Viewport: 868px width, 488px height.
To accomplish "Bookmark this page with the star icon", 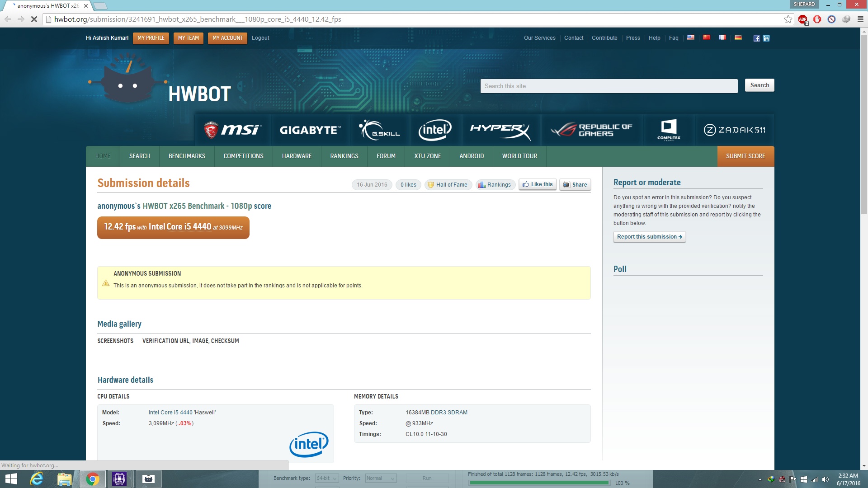I will click(788, 19).
